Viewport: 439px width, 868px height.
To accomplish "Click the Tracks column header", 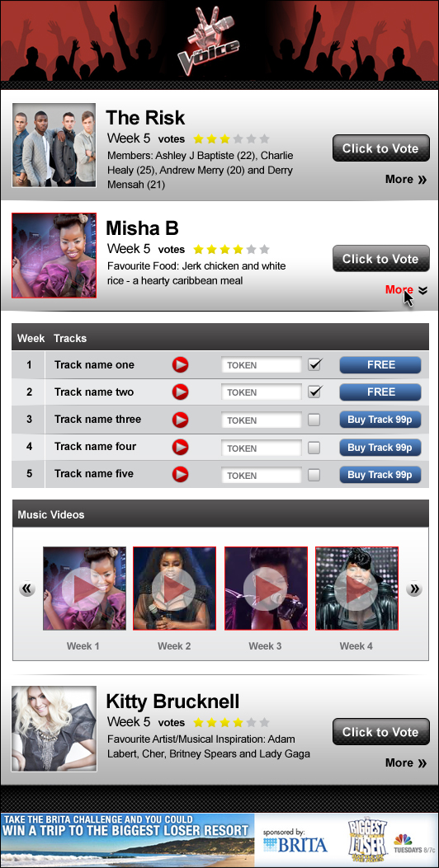I will [x=70, y=338].
